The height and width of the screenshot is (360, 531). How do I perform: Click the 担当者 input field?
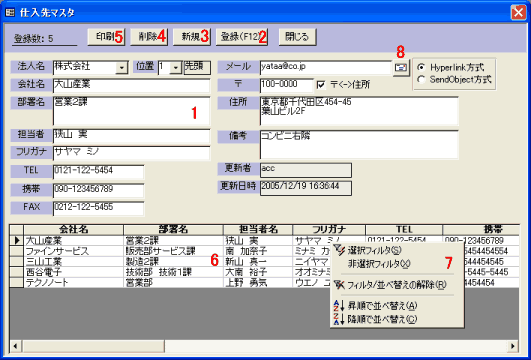[x=131, y=136]
